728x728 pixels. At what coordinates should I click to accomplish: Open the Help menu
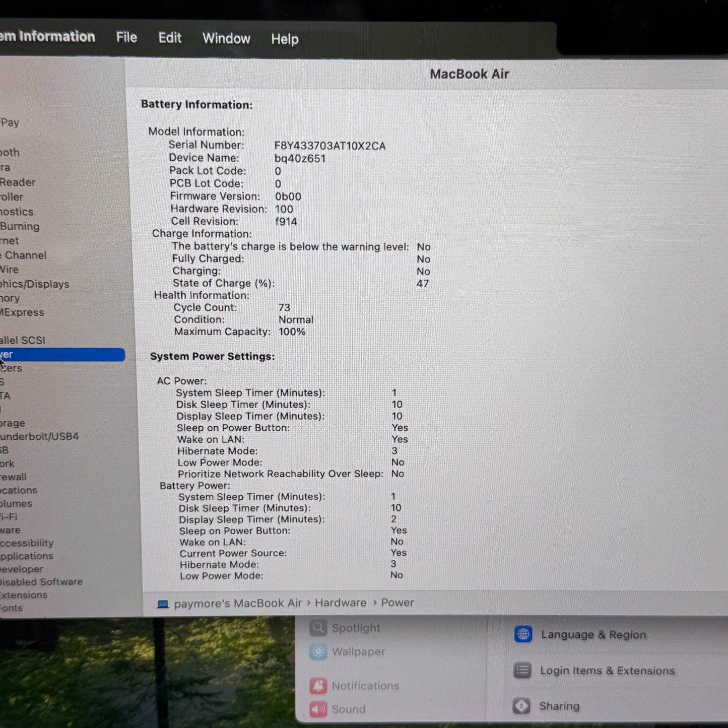click(285, 39)
